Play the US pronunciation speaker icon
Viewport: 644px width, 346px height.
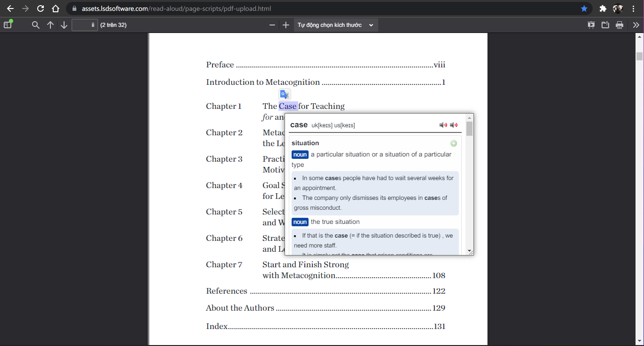pos(454,125)
